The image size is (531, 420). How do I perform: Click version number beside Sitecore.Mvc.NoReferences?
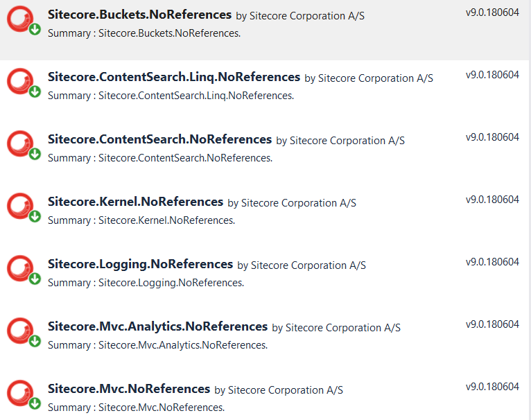[x=492, y=387]
